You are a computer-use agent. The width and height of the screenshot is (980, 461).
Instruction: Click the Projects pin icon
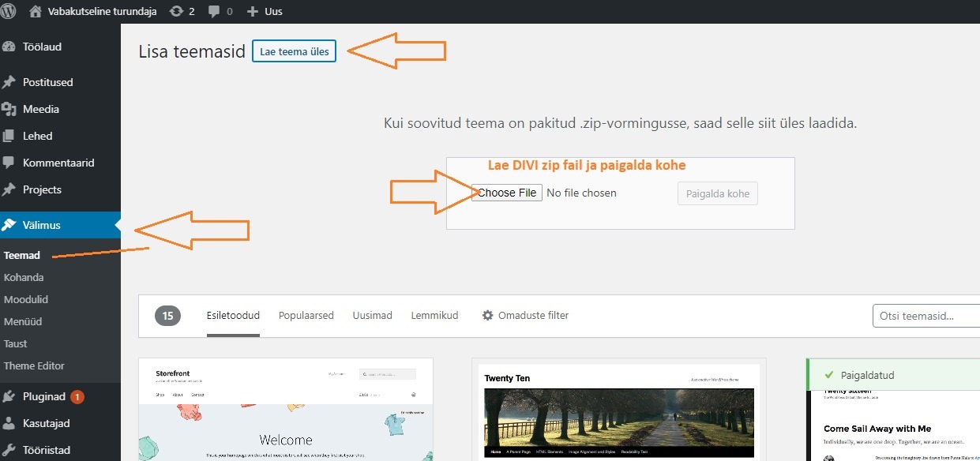point(9,189)
